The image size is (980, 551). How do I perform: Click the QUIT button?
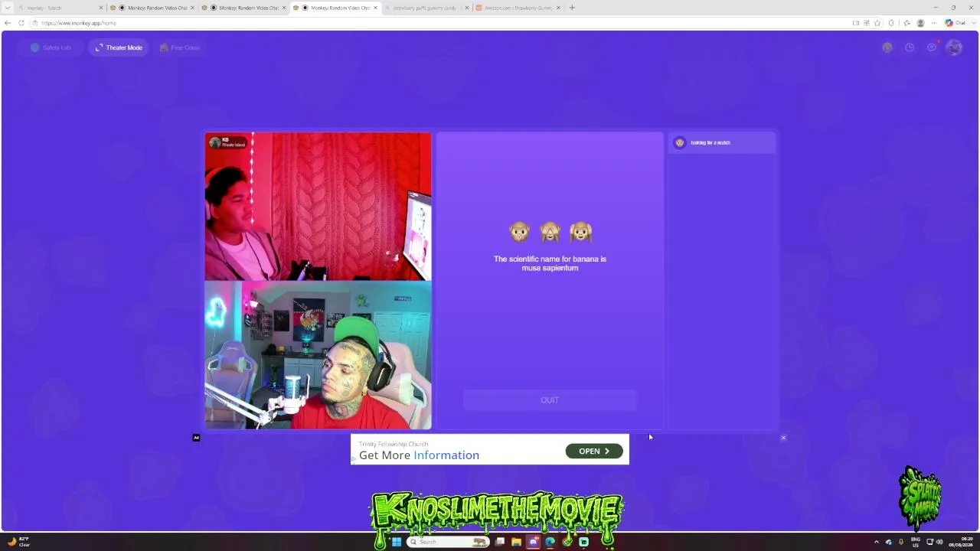[x=550, y=400]
